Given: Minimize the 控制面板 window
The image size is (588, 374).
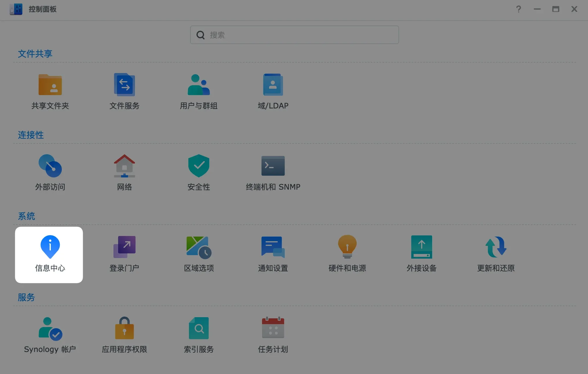Looking at the screenshot, I should coord(537,9).
